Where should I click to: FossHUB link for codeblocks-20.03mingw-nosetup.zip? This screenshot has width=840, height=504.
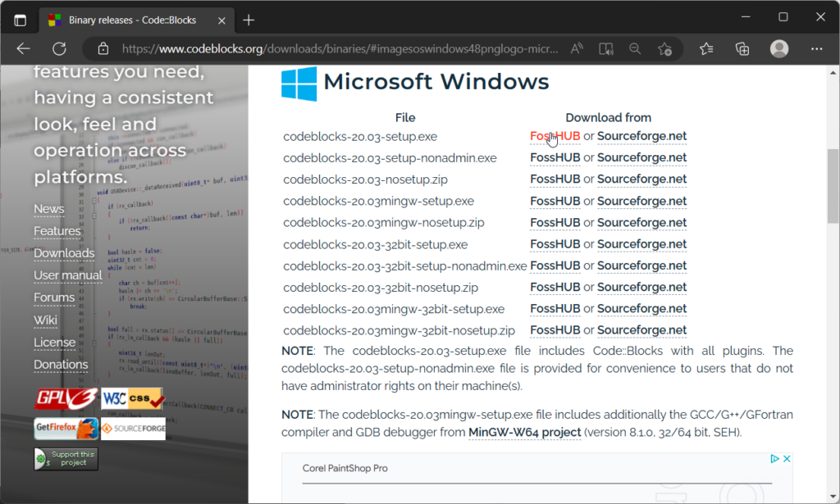555,223
